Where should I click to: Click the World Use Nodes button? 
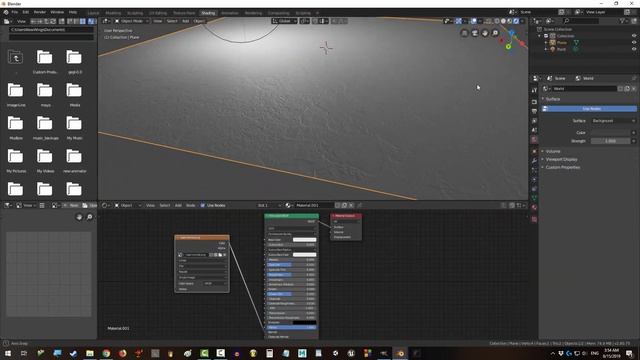click(x=589, y=109)
